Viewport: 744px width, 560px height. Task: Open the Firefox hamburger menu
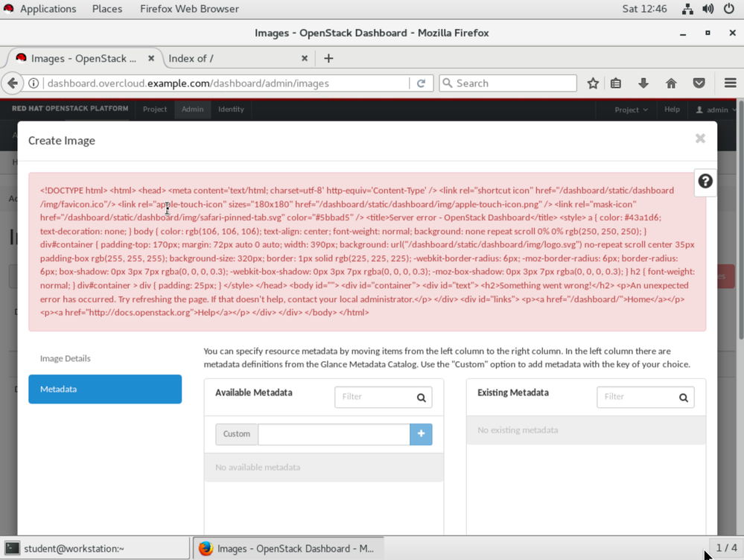coord(730,83)
